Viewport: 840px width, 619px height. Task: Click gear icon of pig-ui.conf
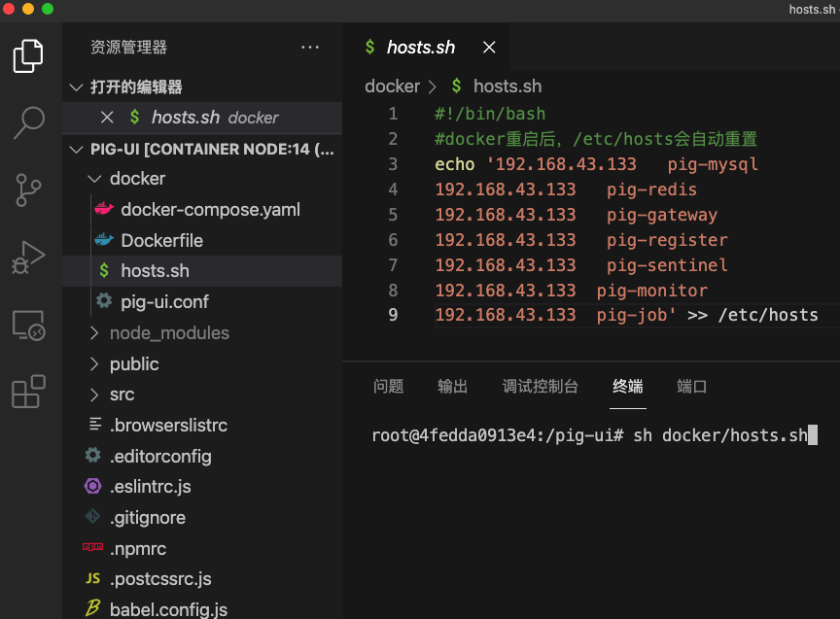(104, 301)
